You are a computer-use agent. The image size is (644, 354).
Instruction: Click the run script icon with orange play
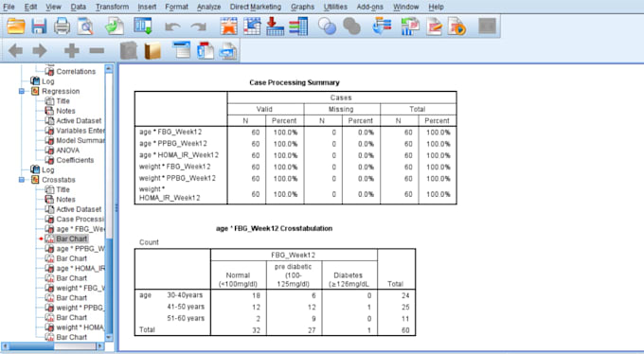tap(457, 27)
